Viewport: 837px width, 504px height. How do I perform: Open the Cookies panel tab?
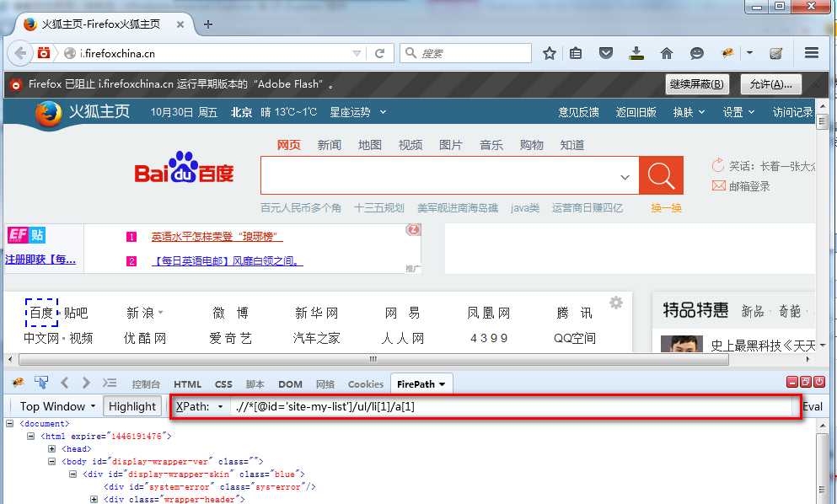click(x=366, y=383)
